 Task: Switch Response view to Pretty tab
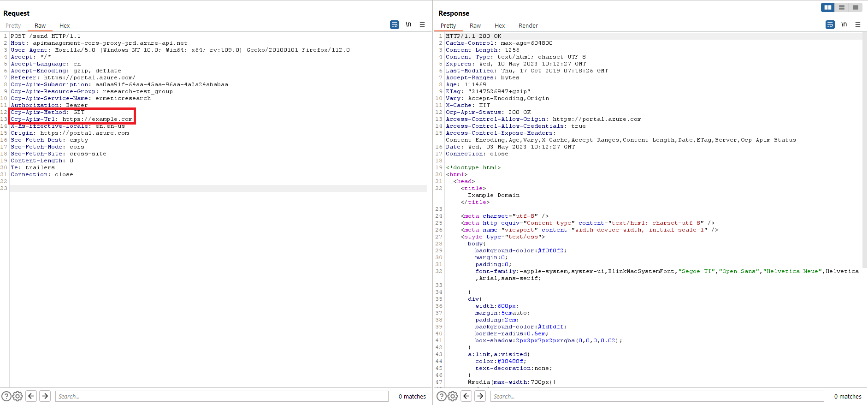point(448,26)
